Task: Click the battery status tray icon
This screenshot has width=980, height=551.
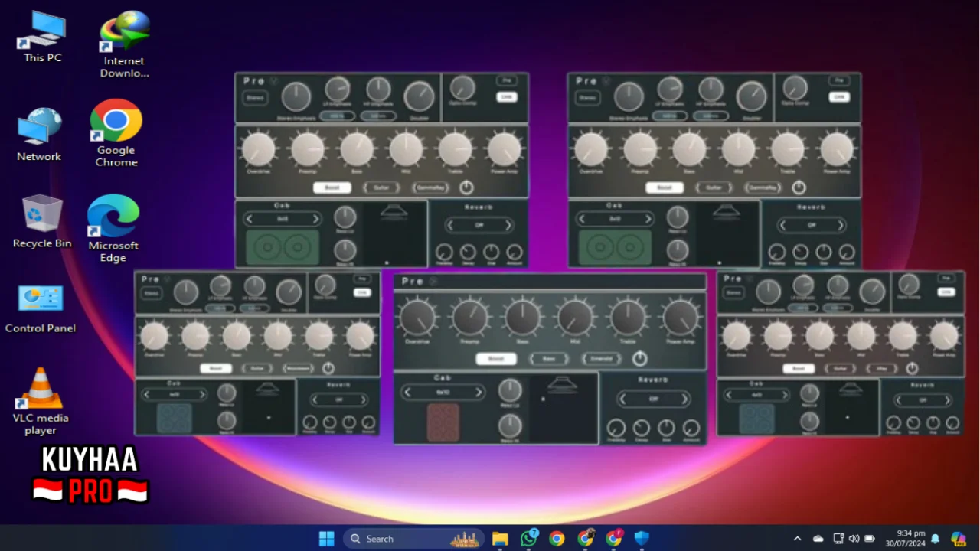Action: pos(869,539)
